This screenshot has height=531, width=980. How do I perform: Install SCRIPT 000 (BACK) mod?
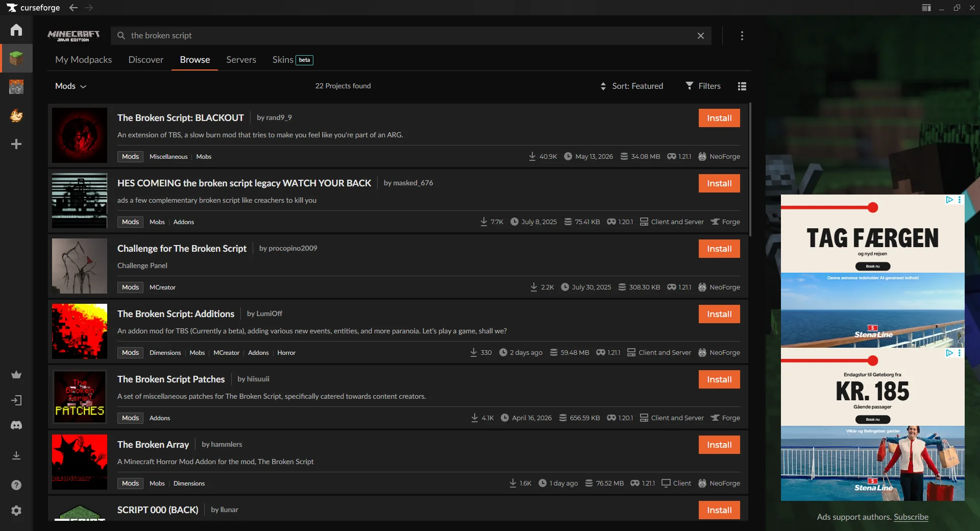coord(719,510)
